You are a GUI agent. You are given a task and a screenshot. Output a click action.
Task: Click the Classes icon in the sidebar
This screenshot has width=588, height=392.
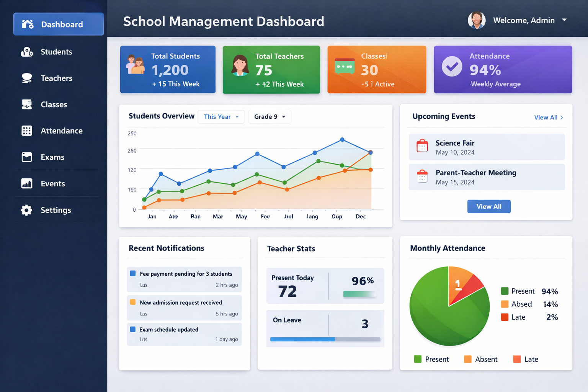pos(27,104)
